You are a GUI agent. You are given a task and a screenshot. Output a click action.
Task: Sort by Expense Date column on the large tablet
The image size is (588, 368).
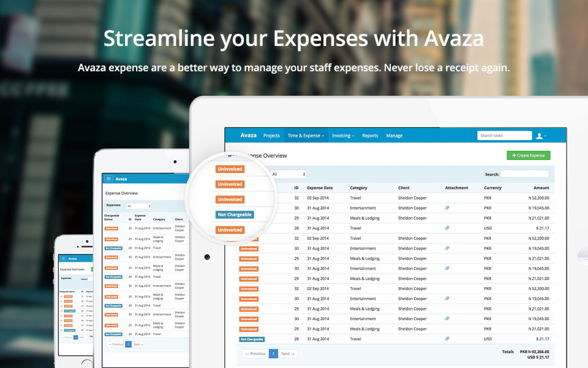tap(320, 188)
